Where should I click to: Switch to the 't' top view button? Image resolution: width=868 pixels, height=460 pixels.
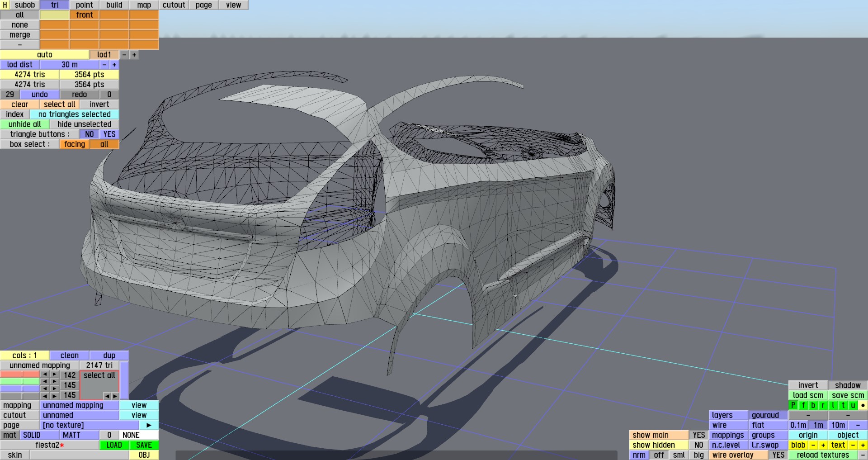point(843,405)
